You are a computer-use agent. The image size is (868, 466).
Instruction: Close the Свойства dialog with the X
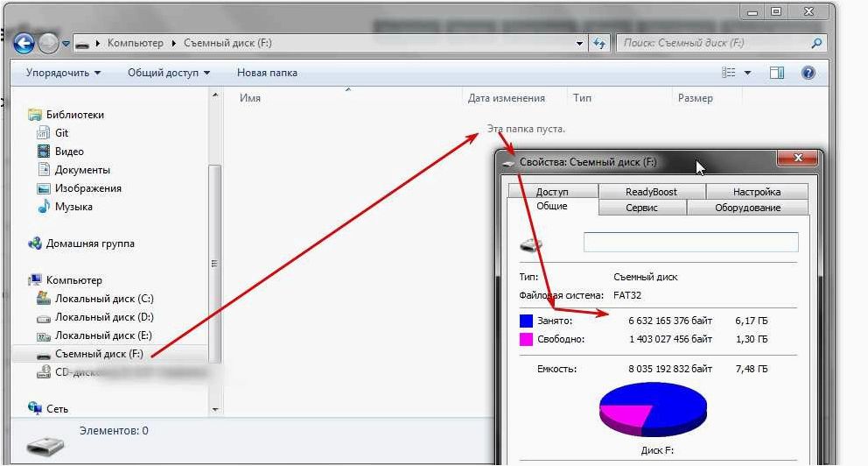point(798,158)
